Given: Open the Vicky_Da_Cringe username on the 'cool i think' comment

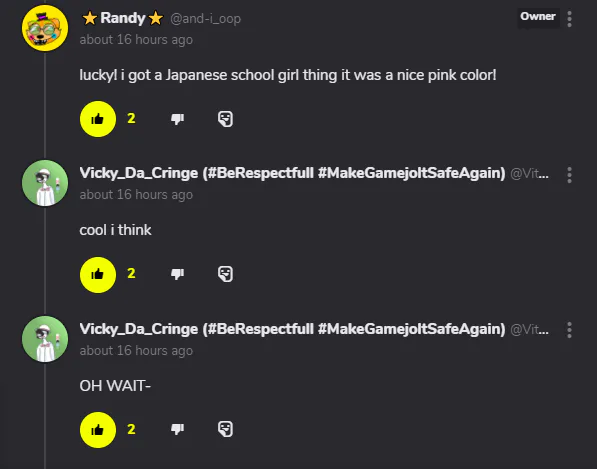Looking at the screenshot, I should click(292, 173).
